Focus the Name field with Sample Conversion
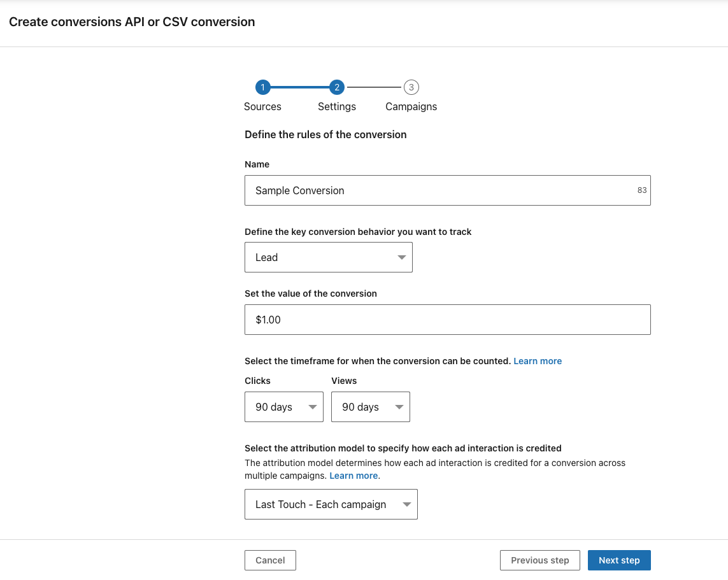Image resolution: width=728 pixels, height=580 pixels. pos(448,190)
